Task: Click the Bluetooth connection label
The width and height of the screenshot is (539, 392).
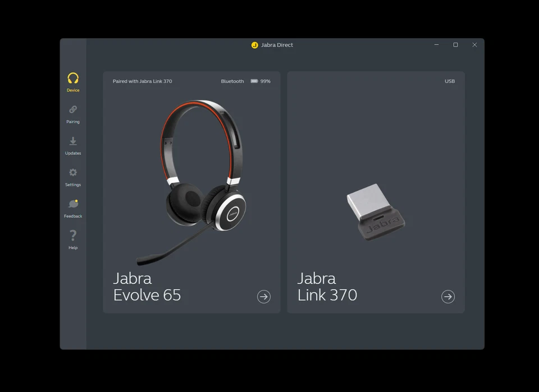Action: (232, 81)
